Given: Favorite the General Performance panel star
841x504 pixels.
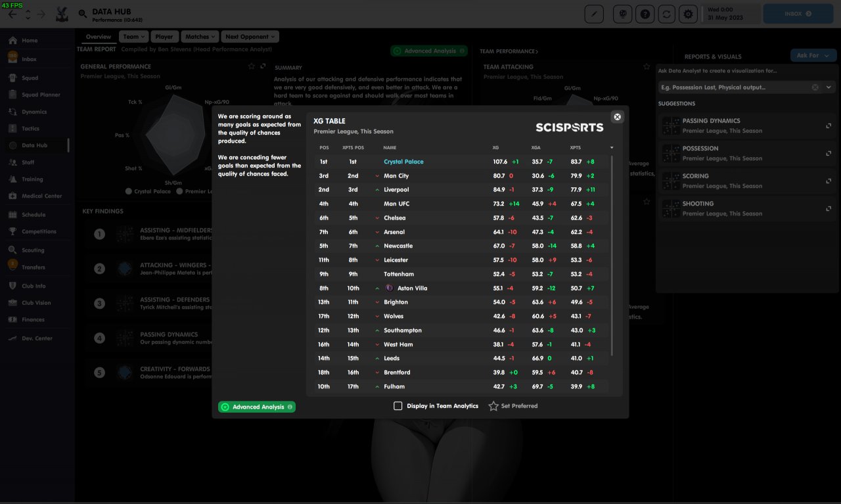Looking at the screenshot, I should pyautogui.click(x=251, y=66).
